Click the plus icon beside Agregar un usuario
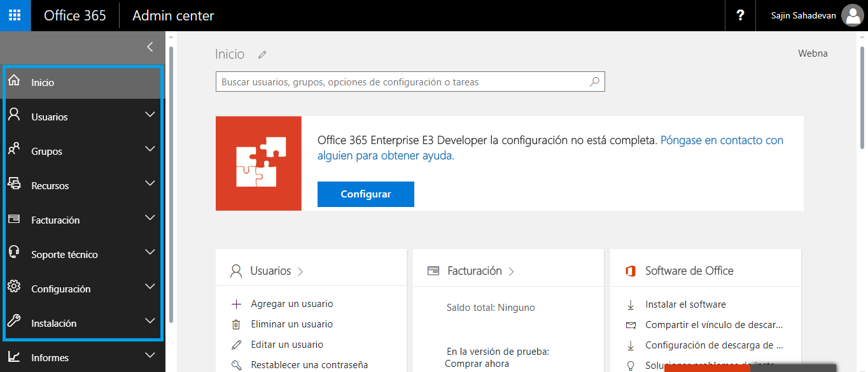This screenshot has width=868, height=372. click(x=237, y=304)
